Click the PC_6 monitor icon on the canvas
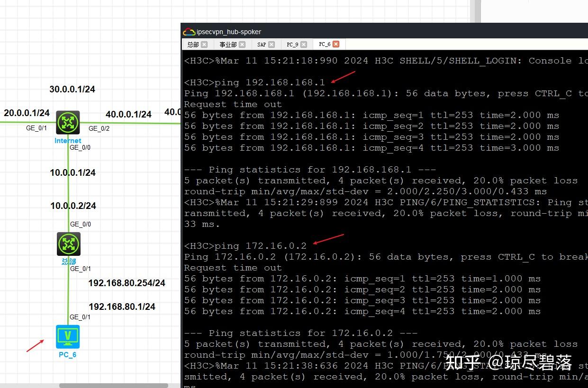The height and width of the screenshot is (388, 588). point(67,336)
